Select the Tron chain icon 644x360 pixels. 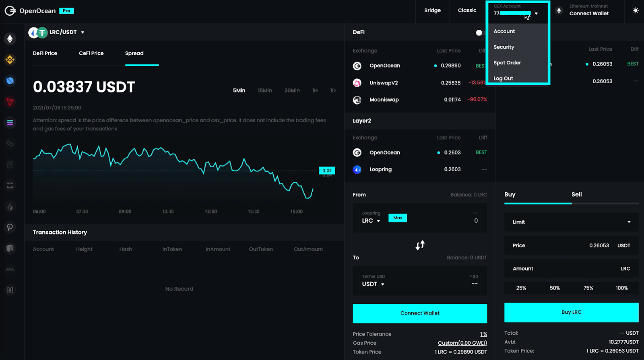(x=10, y=102)
